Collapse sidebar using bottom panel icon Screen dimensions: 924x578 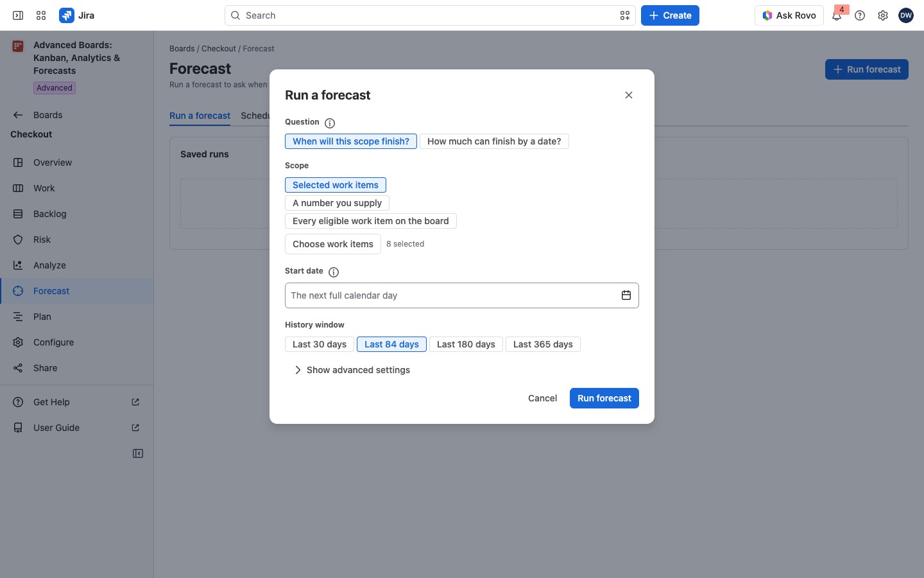[138, 453]
